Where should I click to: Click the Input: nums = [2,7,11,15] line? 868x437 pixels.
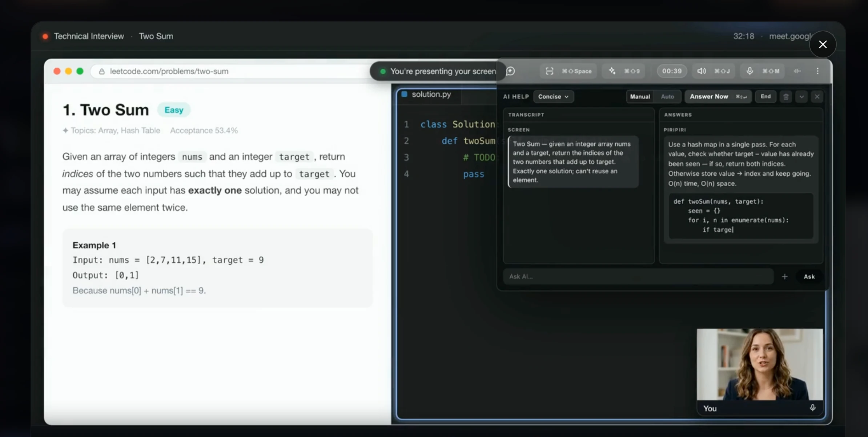(x=168, y=260)
